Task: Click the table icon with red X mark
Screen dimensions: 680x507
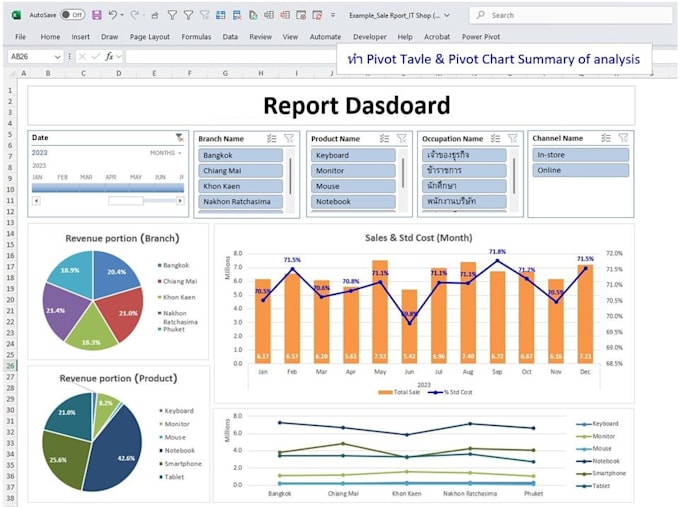Action: click(237, 15)
